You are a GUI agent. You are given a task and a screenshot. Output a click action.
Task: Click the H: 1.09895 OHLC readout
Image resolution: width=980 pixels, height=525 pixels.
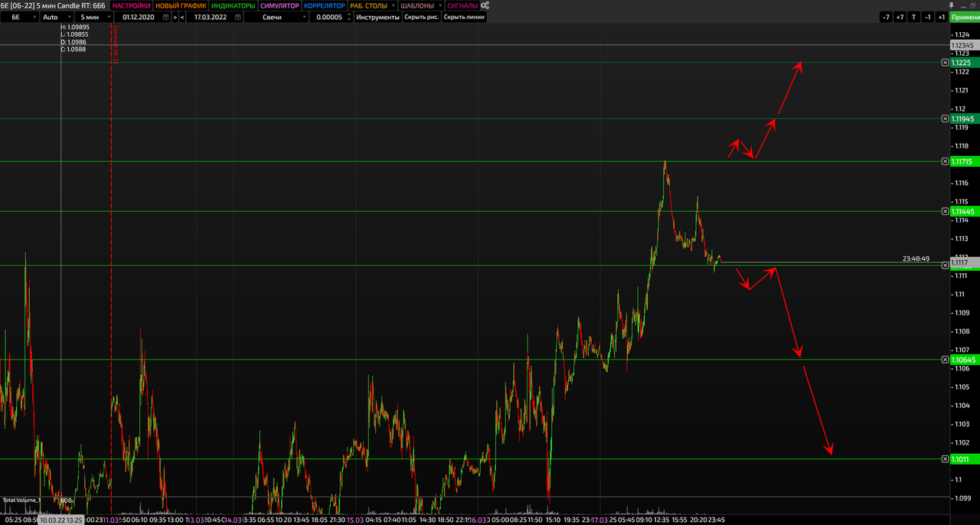[75, 27]
